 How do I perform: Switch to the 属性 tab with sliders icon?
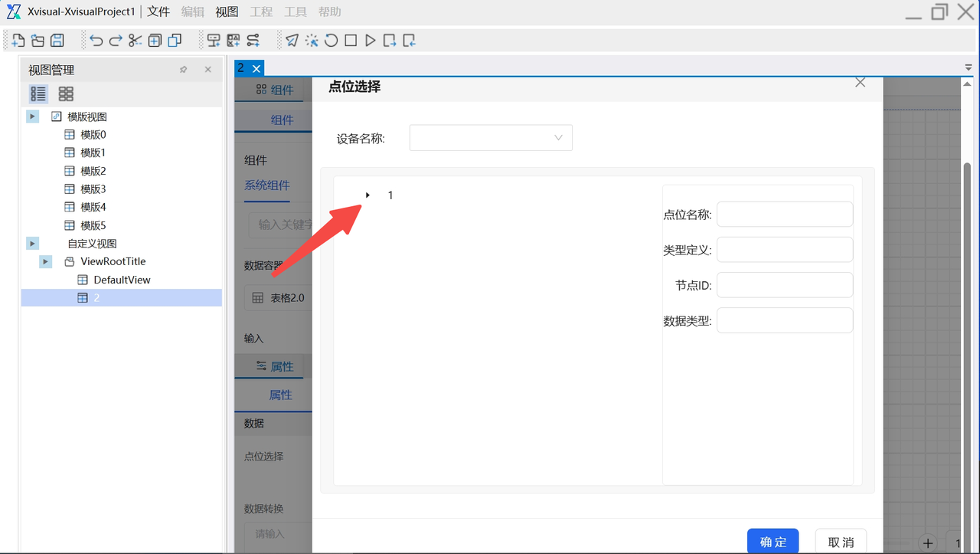click(x=274, y=366)
